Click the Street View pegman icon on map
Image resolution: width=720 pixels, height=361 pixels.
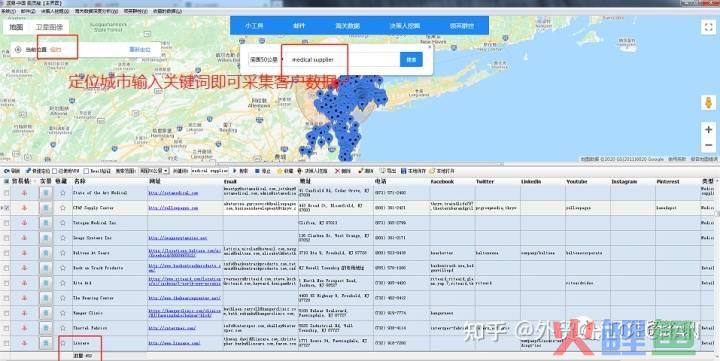coord(708,103)
